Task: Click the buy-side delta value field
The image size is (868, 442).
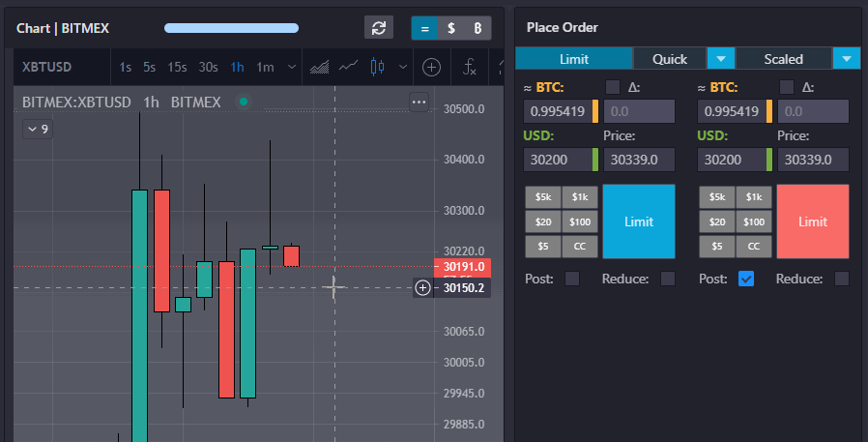Action: (639, 111)
